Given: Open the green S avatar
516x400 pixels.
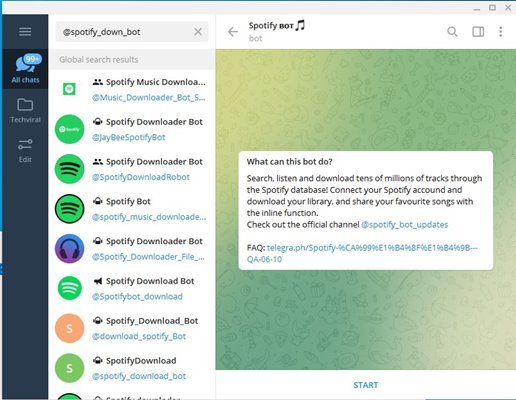Looking at the screenshot, I should [x=69, y=368].
